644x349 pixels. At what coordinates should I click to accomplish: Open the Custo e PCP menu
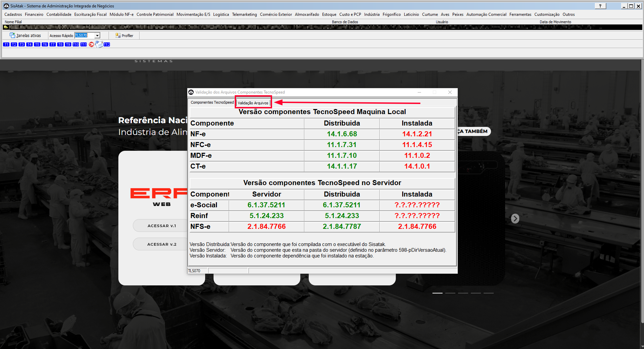click(x=350, y=14)
